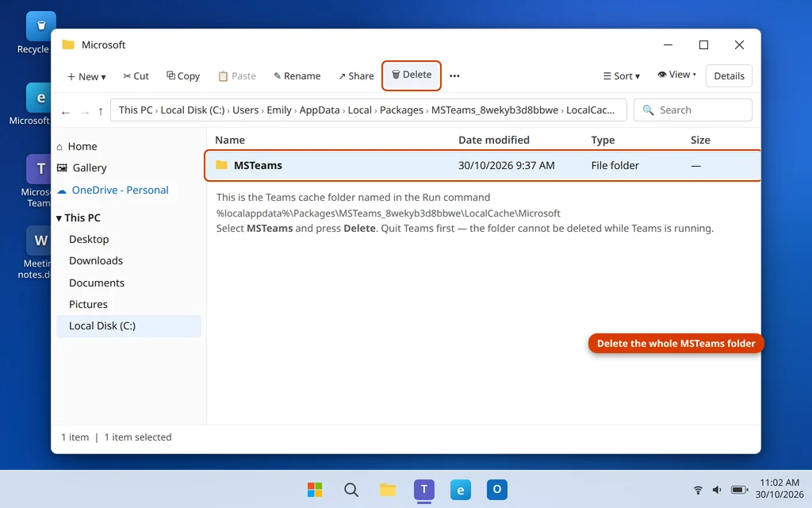
Task: Open Desktop in the navigation pane
Action: (x=89, y=240)
